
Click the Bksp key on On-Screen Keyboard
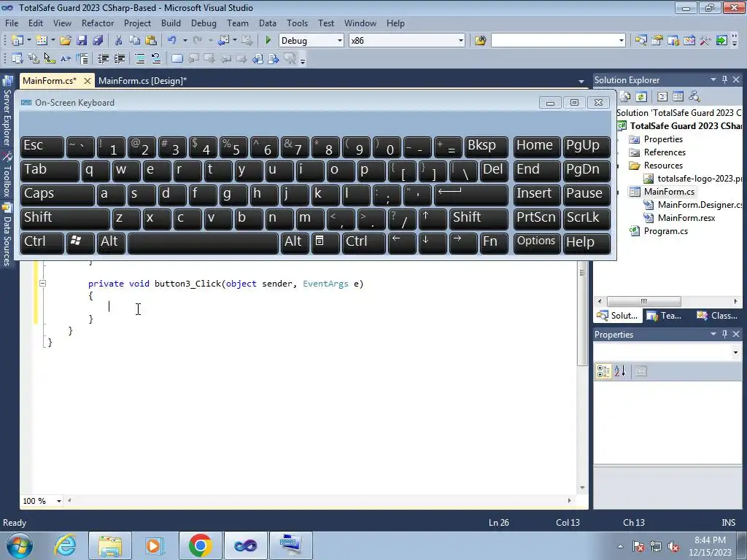(486, 146)
